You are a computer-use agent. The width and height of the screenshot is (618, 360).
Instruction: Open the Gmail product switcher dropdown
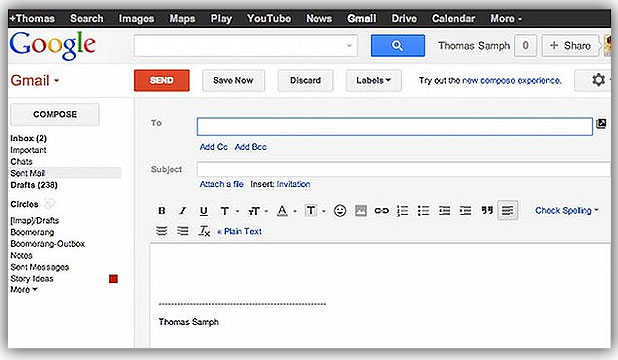click(x=35, y=80)
